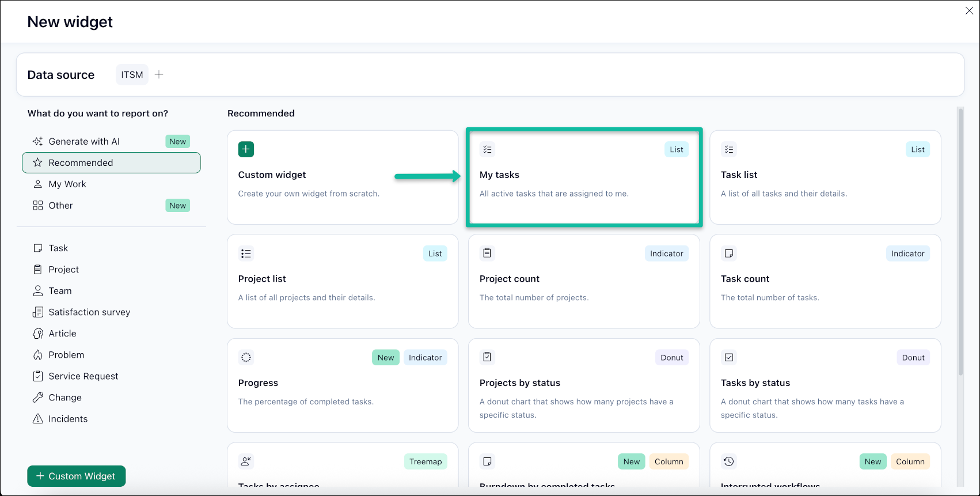Select the Projects by status donut card
Image resolution: width=980 pixels, height=496 pixels.
pos(583,385)
